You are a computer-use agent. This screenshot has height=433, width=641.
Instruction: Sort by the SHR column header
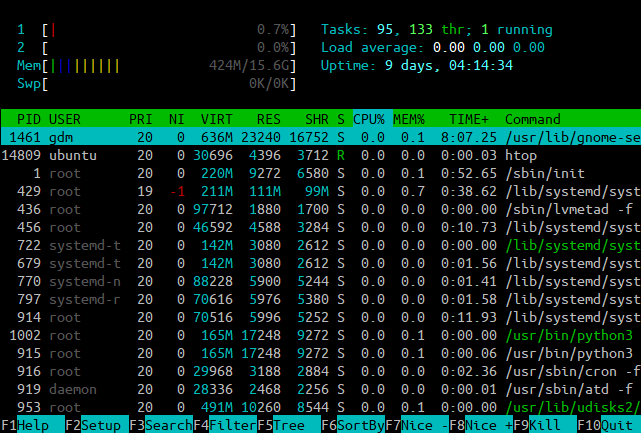(317, 119)
